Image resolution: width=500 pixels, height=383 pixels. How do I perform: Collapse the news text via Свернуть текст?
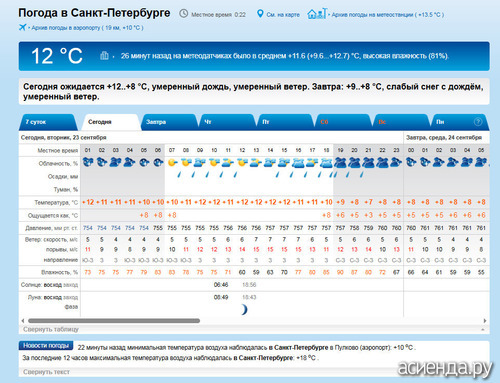pyautogui.click(x=46, y=372)
